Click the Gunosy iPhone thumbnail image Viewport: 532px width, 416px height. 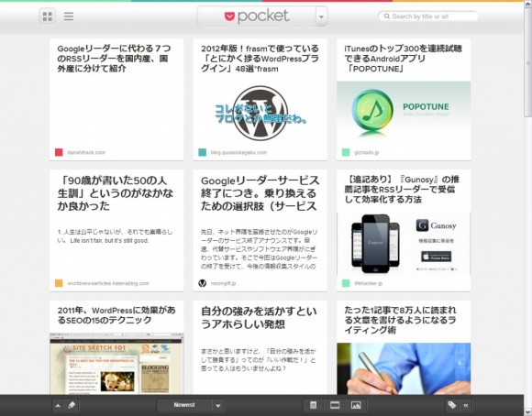click(404, 244)
